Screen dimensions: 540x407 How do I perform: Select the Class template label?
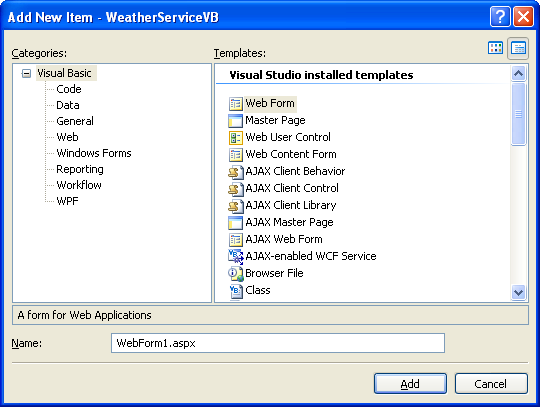(x=258, y=291)
